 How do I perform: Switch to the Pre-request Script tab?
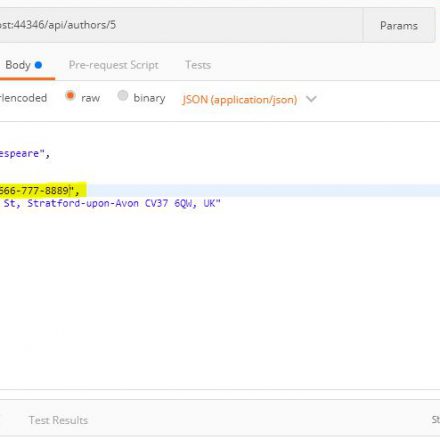pyautogui.click(x=113, y=65)
